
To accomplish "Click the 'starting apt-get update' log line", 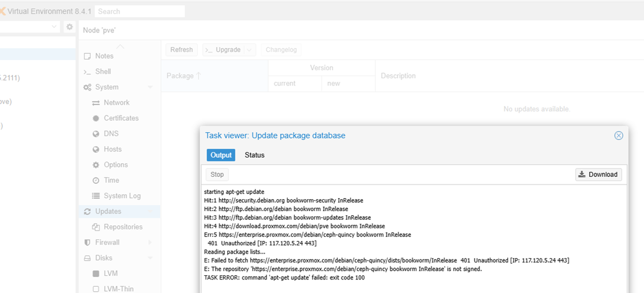I will tap(234, 192).
